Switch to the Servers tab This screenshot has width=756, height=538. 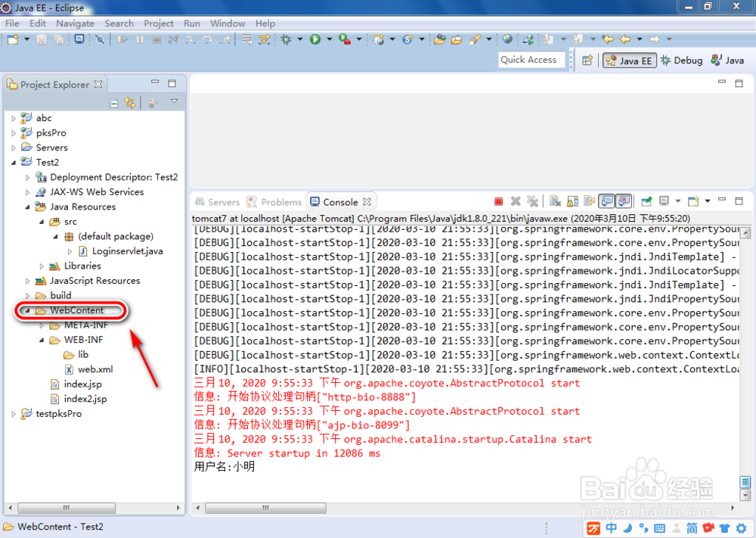[218, 202]
